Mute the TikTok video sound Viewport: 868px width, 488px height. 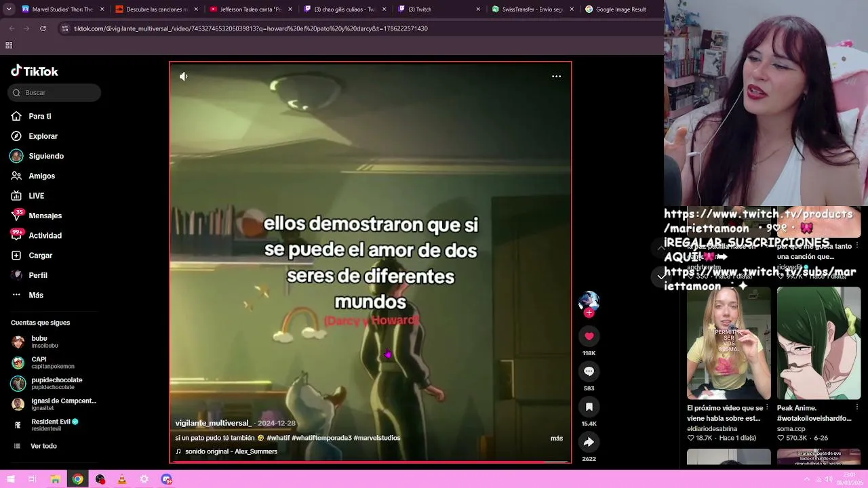click(x=184, y=77)
